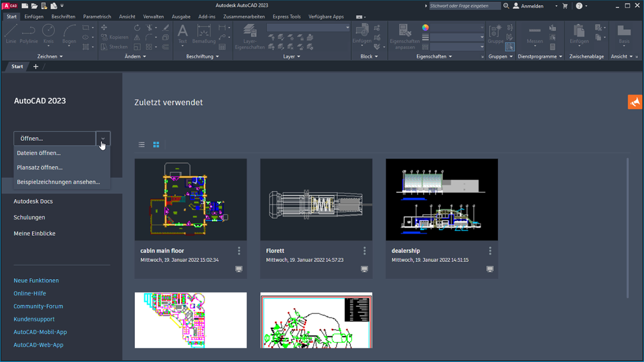
Task: Open the Online-Hilfe link
Action: pos(30,293)
